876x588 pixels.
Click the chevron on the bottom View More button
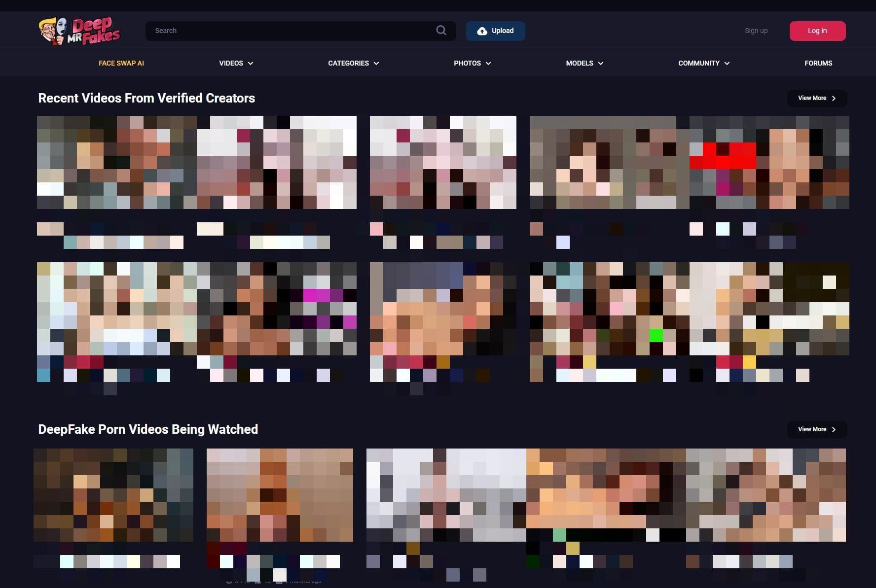[834, 429]
